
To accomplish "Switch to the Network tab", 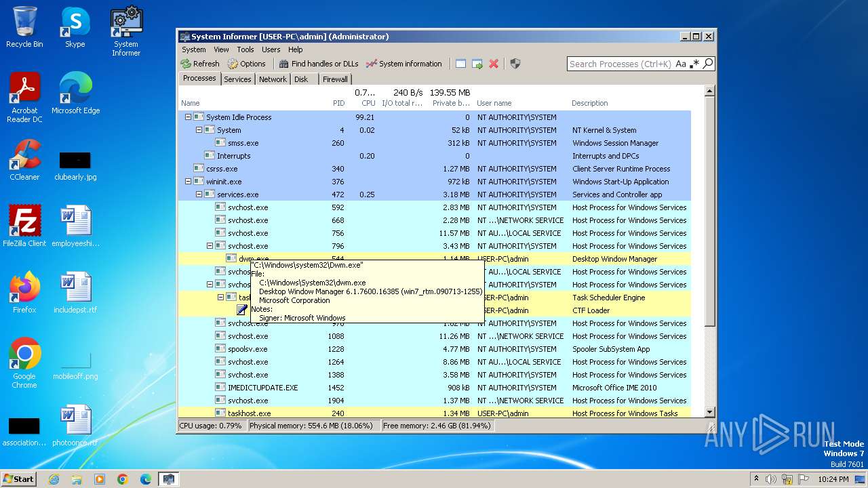I will pyautogui.click(x=273, y=79).
